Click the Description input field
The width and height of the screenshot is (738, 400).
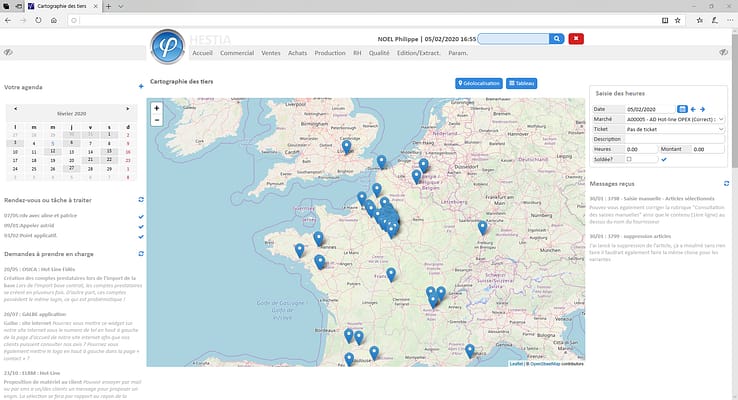673,139
